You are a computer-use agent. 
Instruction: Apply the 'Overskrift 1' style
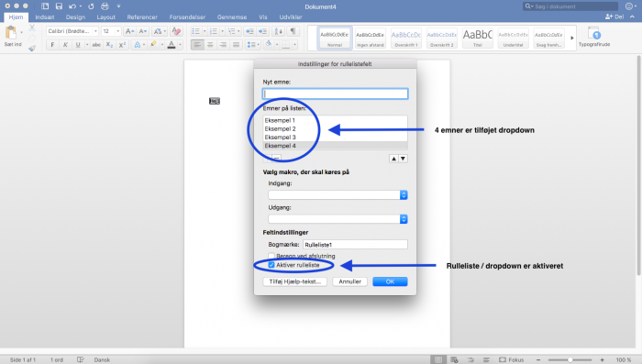pos(405,38)
